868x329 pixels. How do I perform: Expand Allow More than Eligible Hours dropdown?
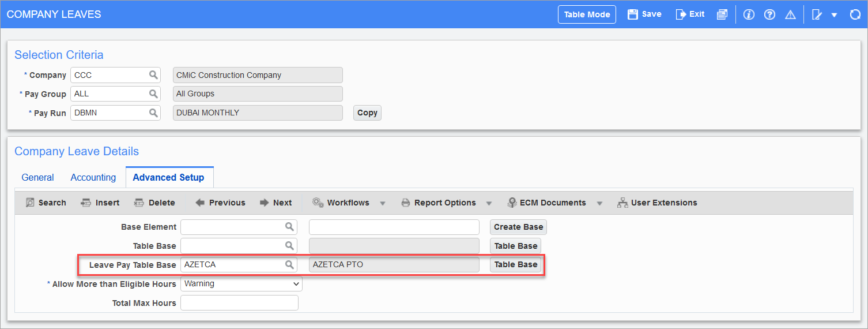[x=296, y=284]
